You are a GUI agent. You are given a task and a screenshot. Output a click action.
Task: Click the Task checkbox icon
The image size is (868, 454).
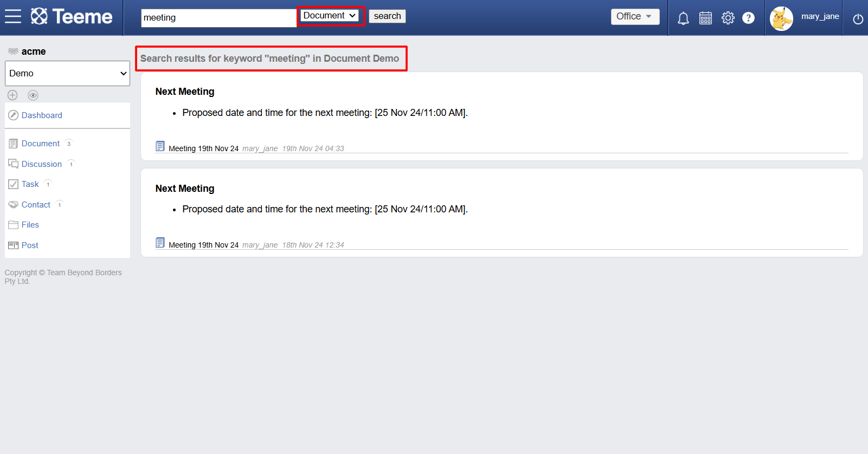coord(14,184)
